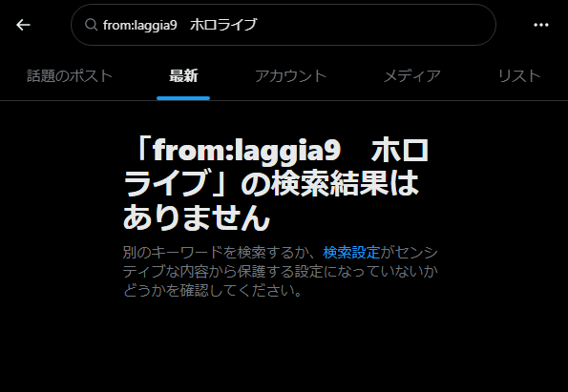Image resolution: width=568 pixels, height=392 pixels.
Task: Open the 検索設定 link
Action: (x=351, y=253)
